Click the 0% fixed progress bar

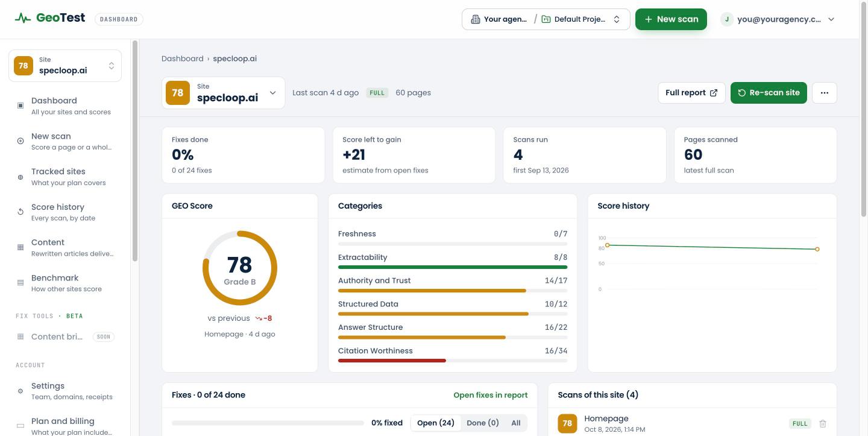[x=268, y=423]
